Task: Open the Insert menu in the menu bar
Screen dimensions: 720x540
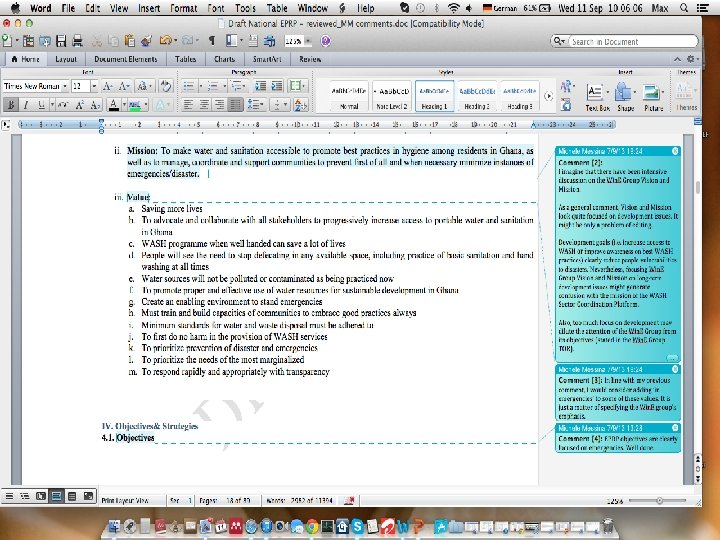Action: point(149,8)
